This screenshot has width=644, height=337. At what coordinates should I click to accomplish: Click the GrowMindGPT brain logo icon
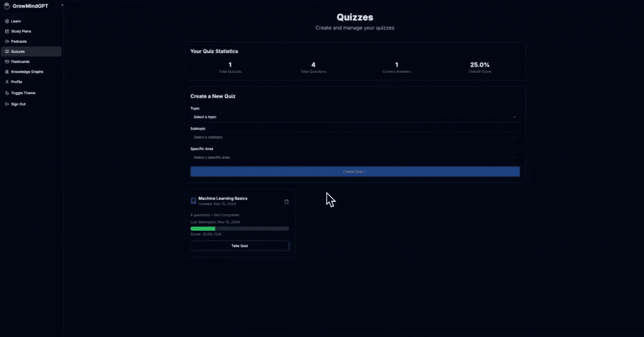(7, 6)
